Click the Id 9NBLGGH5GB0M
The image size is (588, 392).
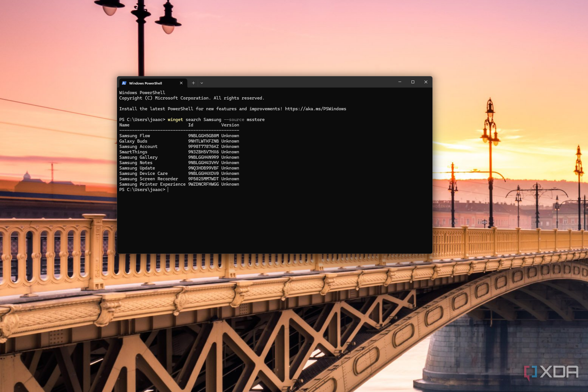click(203, 136)
